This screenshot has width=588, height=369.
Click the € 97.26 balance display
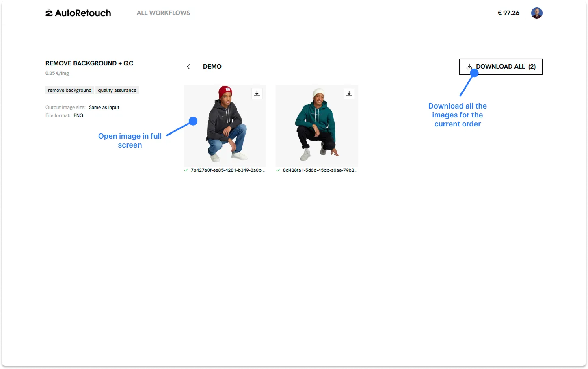pyautogui.click(x=508, y=13)
